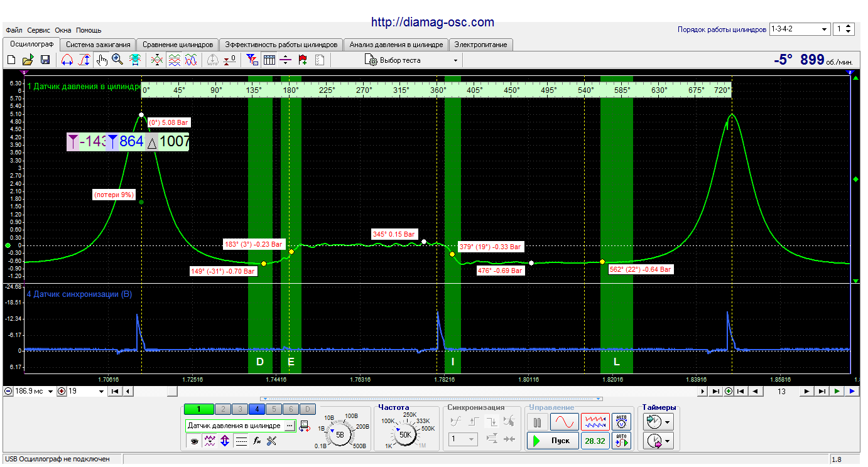Click the horizontal measurement red arc icon
Image resolution: width=868 pixels, height=467 pixels.
click(68, 60)
